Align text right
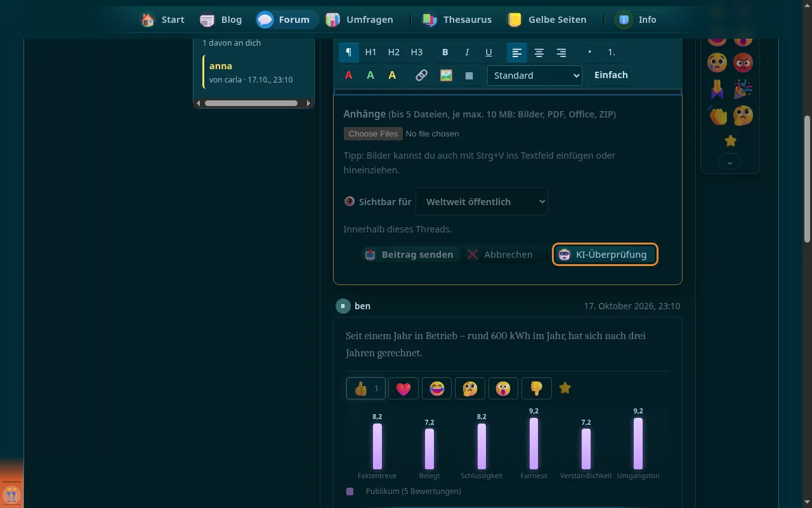812x508 pixels. tap(561, 53)
